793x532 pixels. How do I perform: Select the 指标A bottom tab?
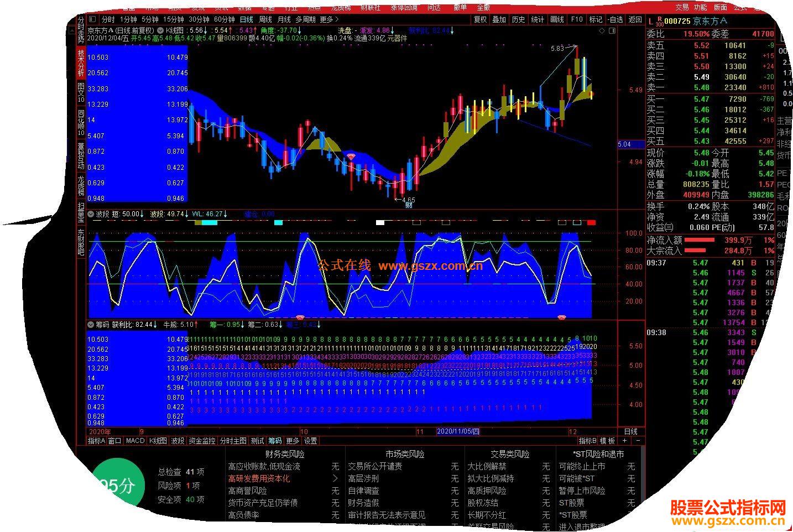96,441
